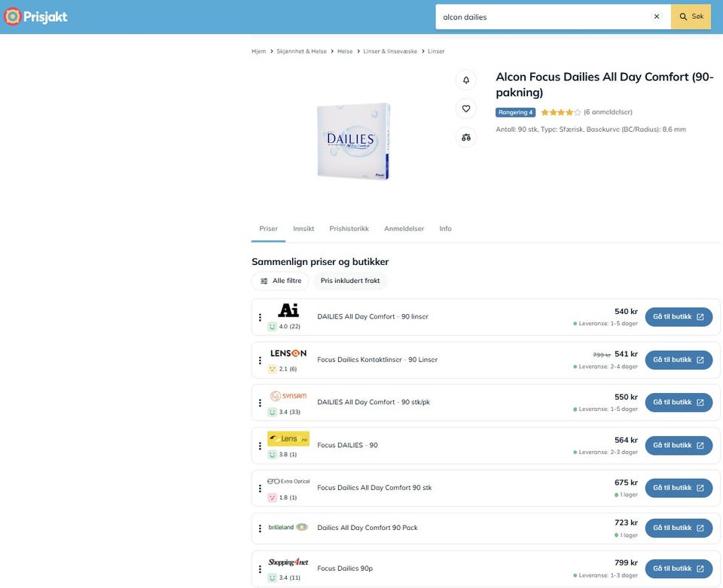Screen dimensions: 723x588
Task: Click the Prisjakt logo
Action: [x=35, y=17]
